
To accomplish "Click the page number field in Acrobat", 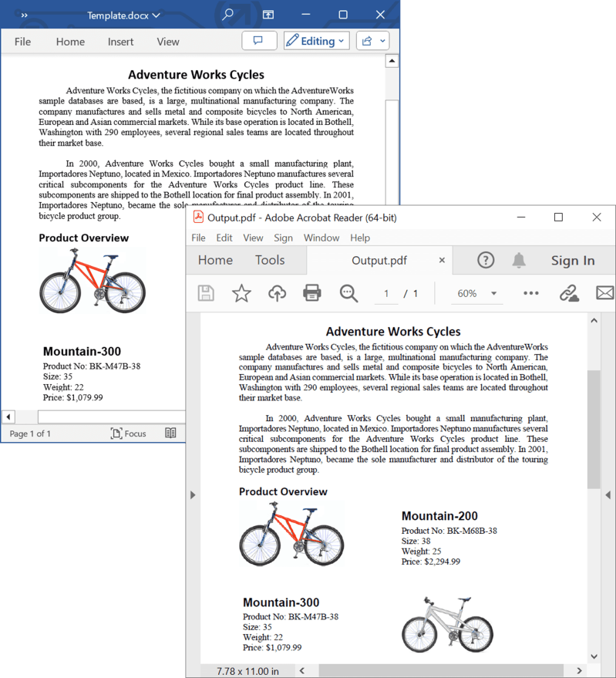I will [386, 294].
